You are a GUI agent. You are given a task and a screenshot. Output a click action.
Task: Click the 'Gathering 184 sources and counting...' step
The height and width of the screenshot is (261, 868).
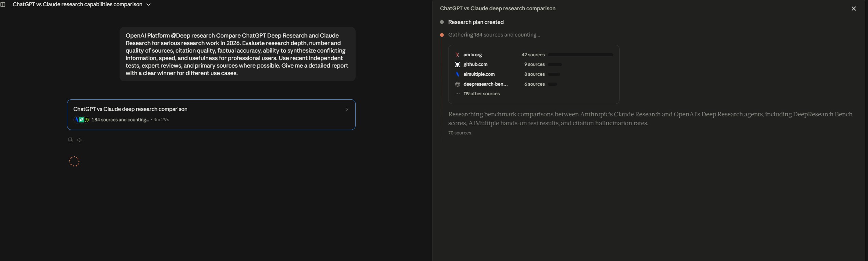(494, 35)
